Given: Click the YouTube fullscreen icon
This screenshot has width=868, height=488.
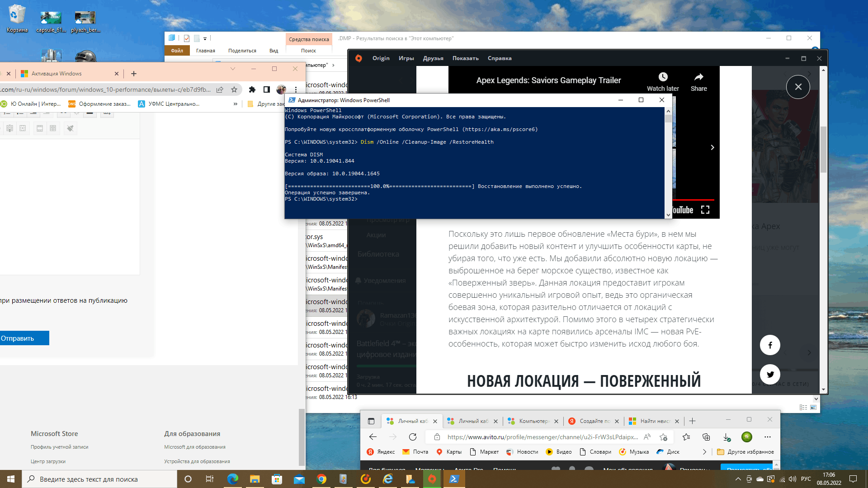Looking at the screenshot, I should tap(706, 210).
